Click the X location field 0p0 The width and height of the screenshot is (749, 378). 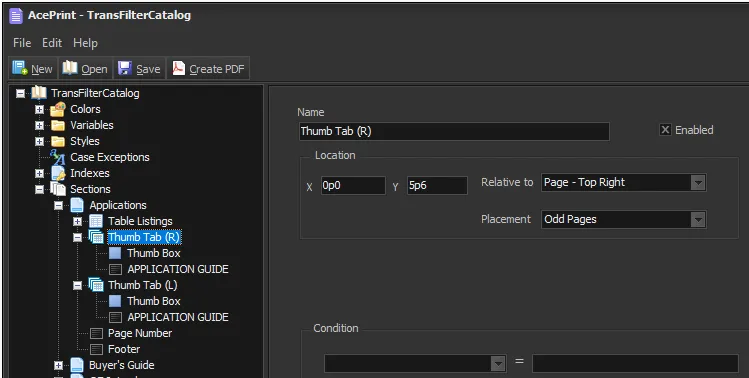coord(353,185)
